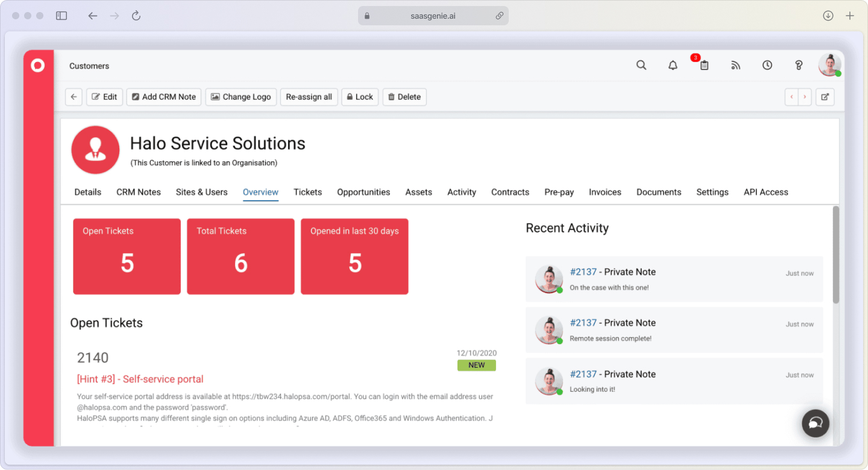
Task: Click avatar beside 'Remote session complete!' note
Action: (549, 330)
